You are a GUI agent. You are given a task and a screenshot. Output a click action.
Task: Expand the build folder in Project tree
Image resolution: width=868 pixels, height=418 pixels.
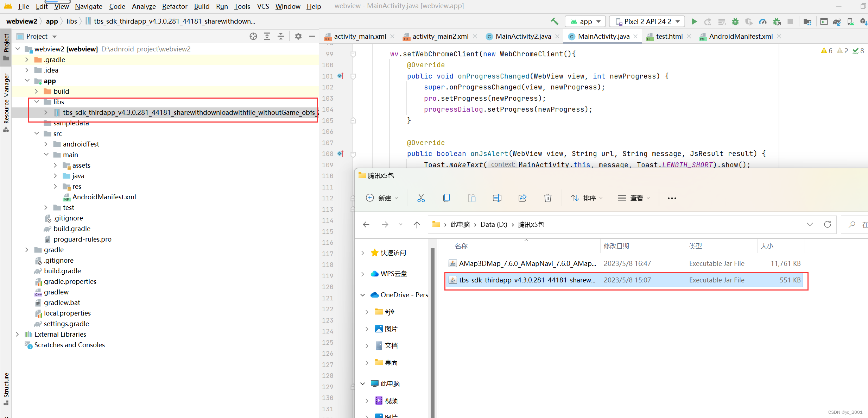click(37, 91)
